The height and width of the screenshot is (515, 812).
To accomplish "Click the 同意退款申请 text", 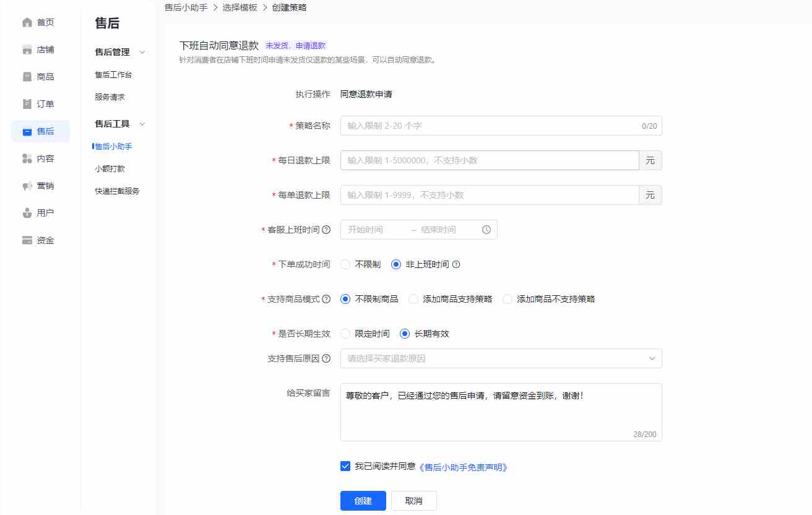I will [x=366, y=95].
